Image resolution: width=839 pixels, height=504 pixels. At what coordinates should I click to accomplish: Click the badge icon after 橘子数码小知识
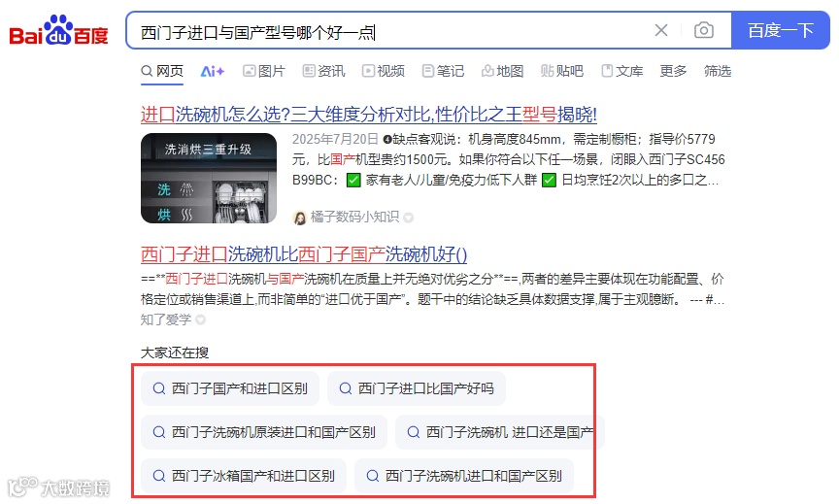pos(408,218)
